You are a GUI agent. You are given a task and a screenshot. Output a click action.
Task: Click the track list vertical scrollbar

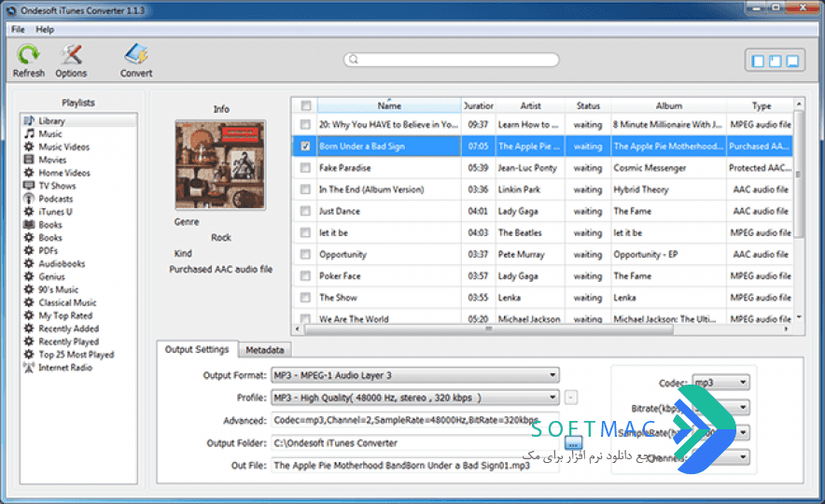coord(799,175)
